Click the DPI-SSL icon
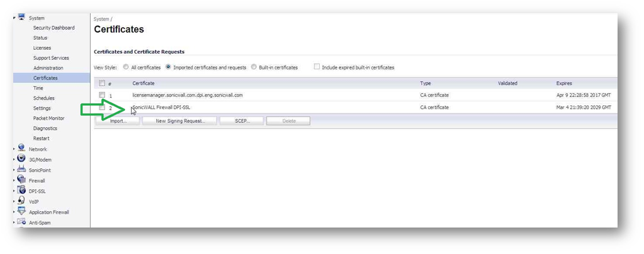The image size is (644, 254). pos(21,190)
